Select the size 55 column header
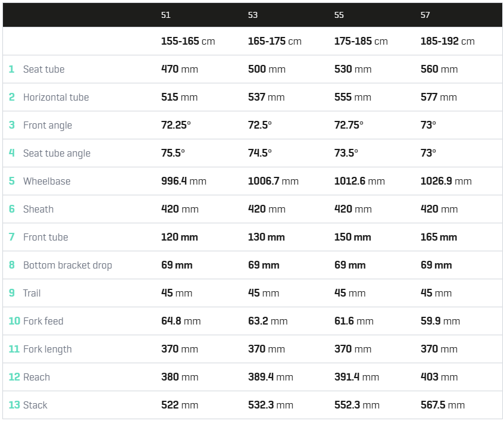Screen dimensions: 504x421 pyautogui.click(x=339, y=15)
